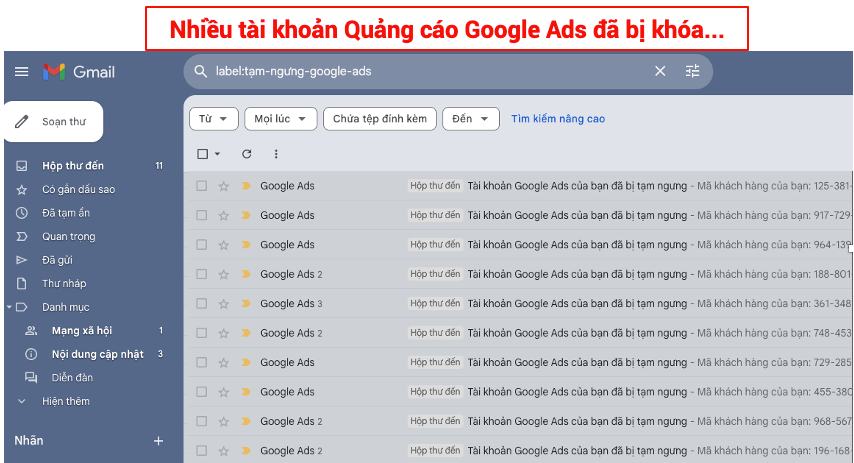The image size is (854, 463).
Task: Select the email with customer ID 196-168
Action: 202,450
